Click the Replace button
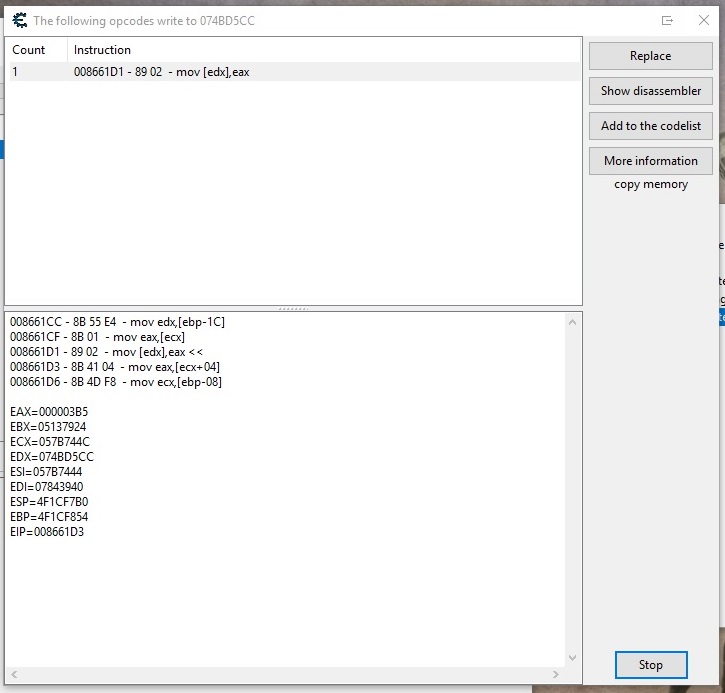725x693 pixels. pyautogui.click(x=650, y=56)
